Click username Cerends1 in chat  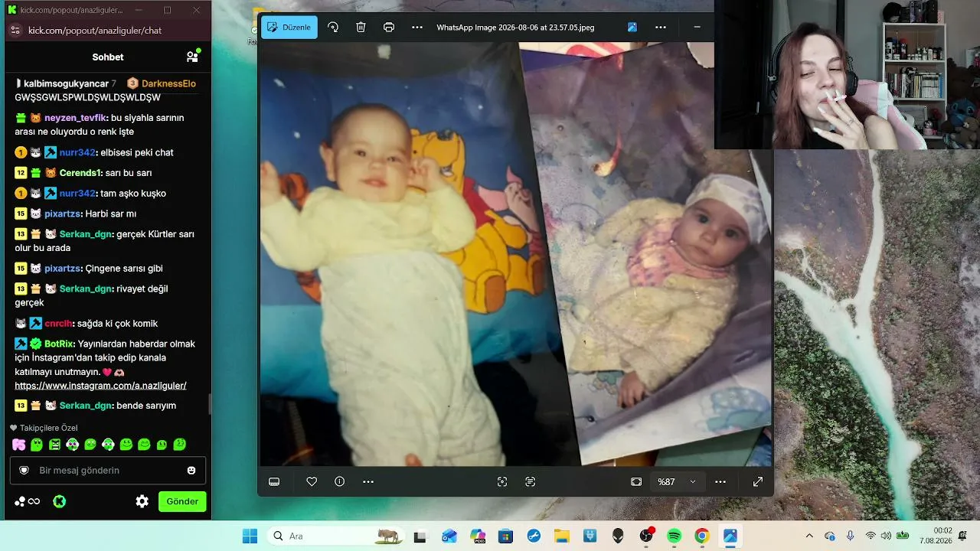tap(80, 173)
